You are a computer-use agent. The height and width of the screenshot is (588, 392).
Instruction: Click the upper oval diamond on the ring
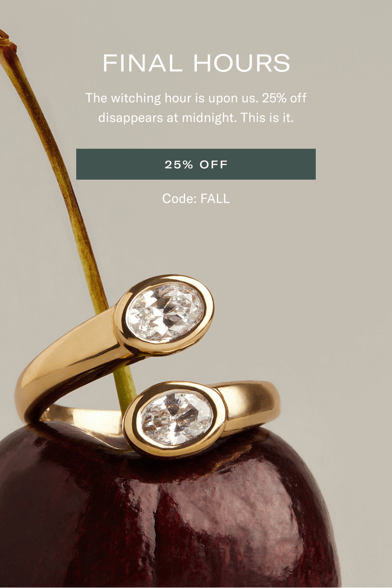[165, 312]
